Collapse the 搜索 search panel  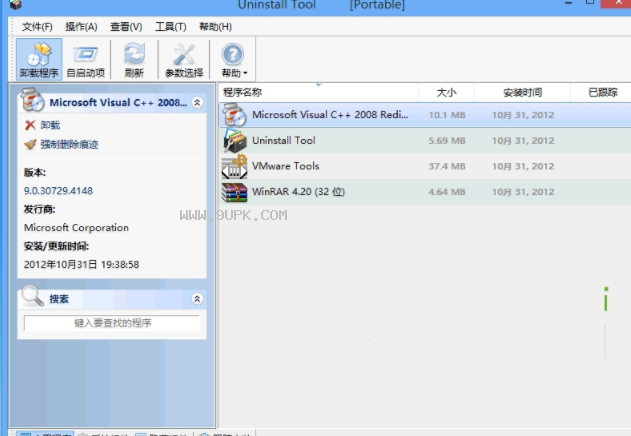(197, 299)
